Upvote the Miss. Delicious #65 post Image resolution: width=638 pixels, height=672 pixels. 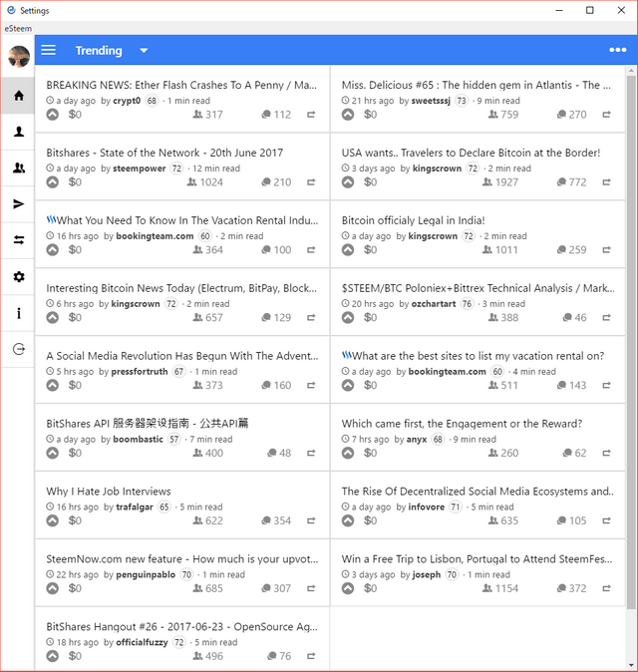tap(348, 115)
